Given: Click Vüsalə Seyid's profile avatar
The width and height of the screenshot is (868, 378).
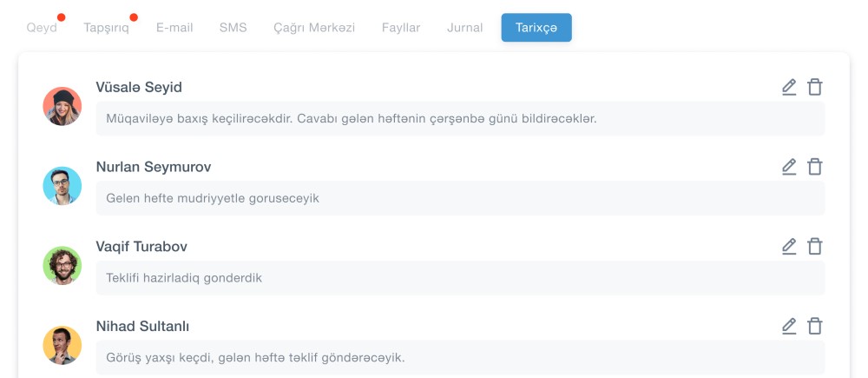Looking at the screenshot, I should pyautogui.click(x=62, y=106).
